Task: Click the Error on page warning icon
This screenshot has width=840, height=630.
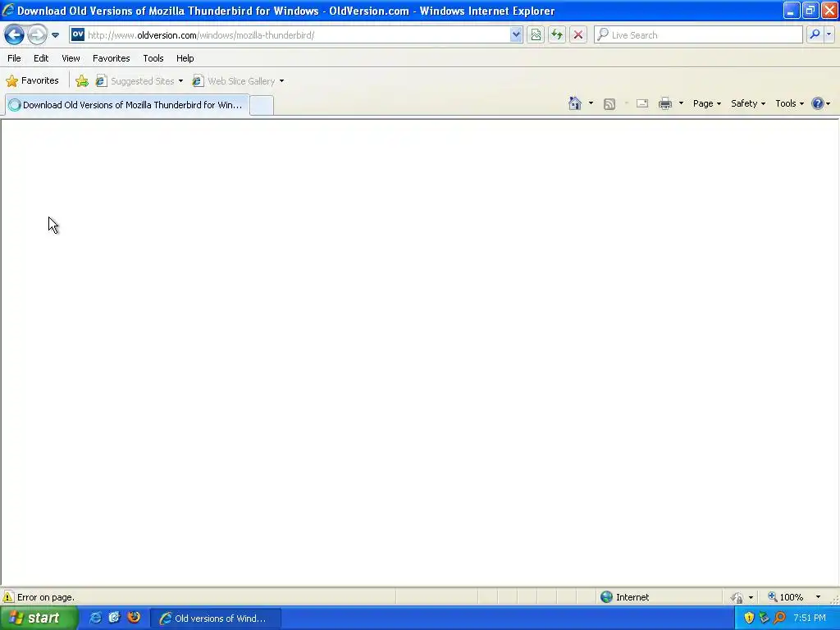Action: [x=8, y=597]
